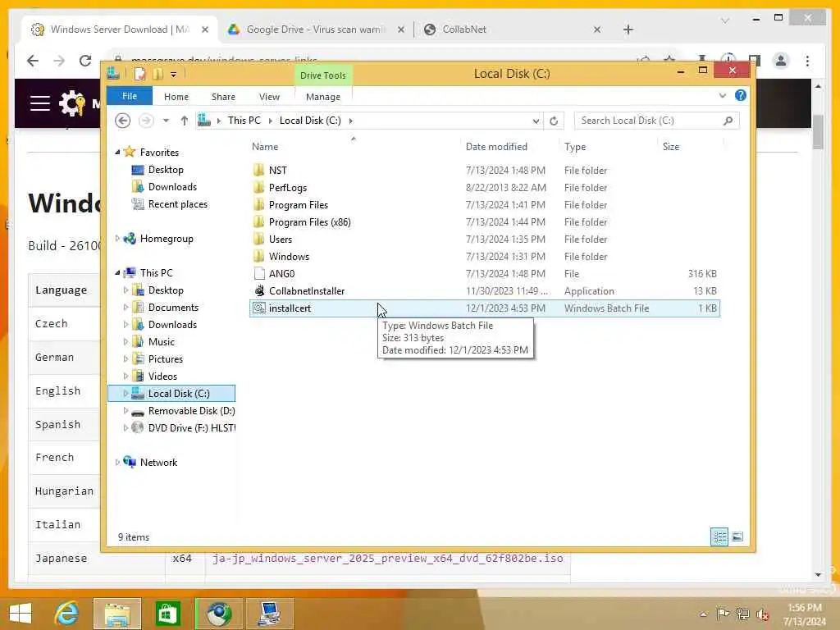Collapse the This PC tree node
This screenshot has width=840, height=630.
(x=117, y=272)
